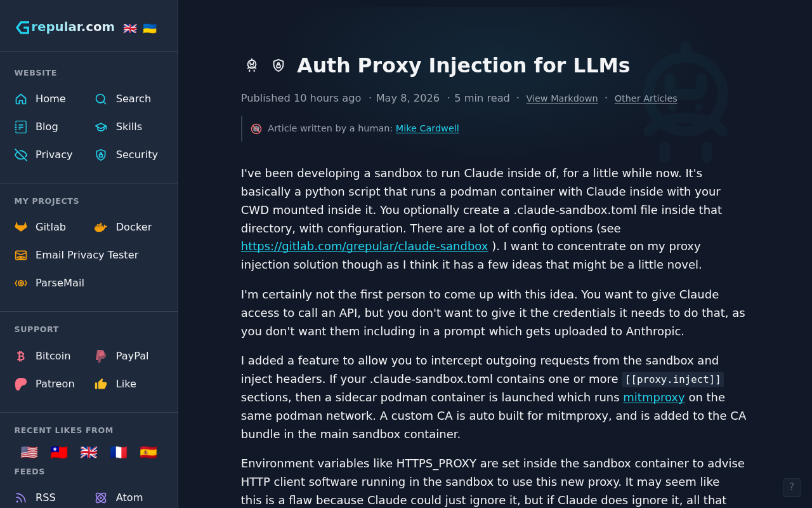Click the thumbs-up Like icon
The height and width of the screenshot is (508, 812).
click(x=101, y=384)
